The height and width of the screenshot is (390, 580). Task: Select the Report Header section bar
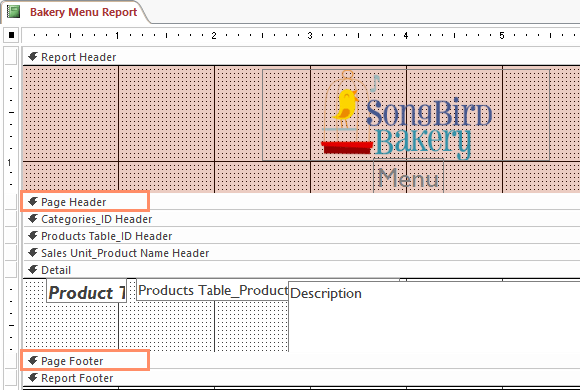click(301, 57)
